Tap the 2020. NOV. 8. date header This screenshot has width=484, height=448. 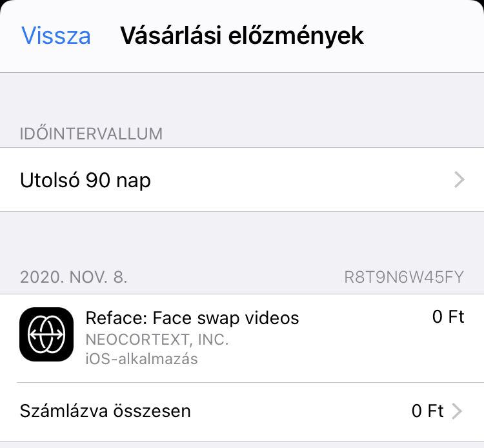74,278
